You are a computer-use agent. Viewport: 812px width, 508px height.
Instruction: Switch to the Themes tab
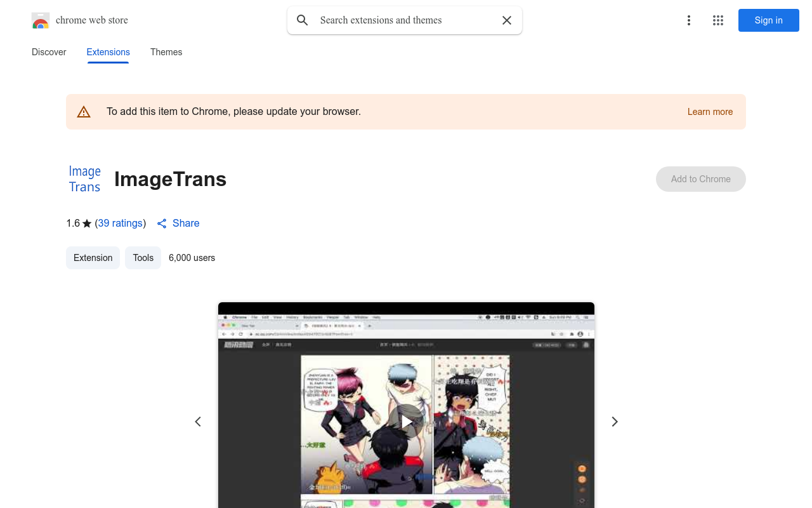pyautogui.click(x=166, y=52)
